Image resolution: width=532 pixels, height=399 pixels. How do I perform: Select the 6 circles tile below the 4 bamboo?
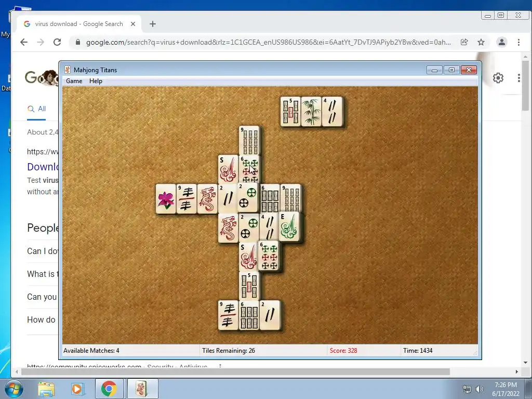pyautogui.click(x=269, y=256)
